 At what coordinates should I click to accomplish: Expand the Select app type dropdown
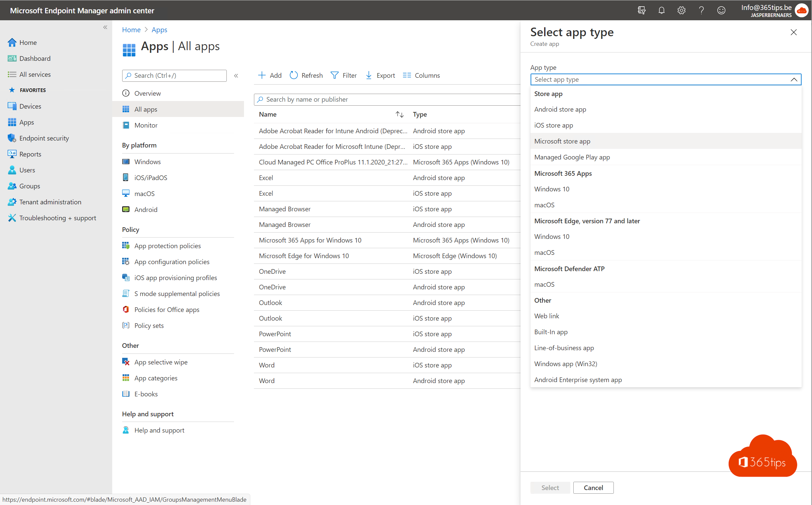(x=665, y=79)
